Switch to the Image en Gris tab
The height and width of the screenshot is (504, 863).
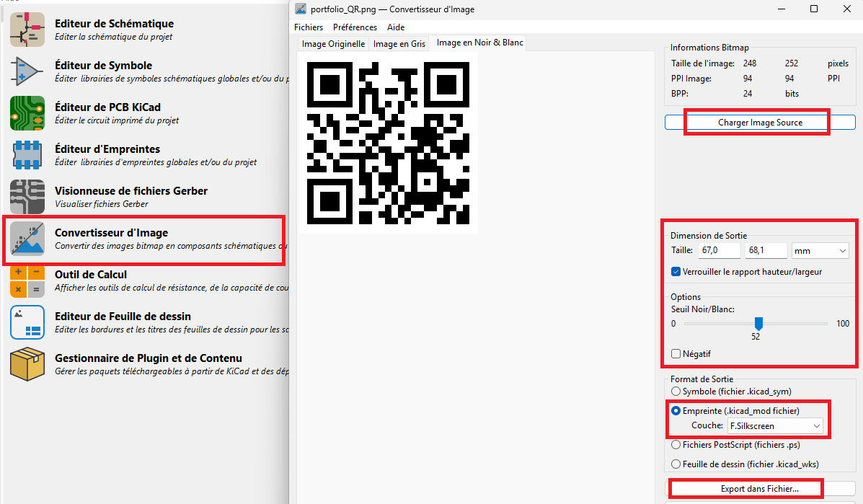pos(399,43)
